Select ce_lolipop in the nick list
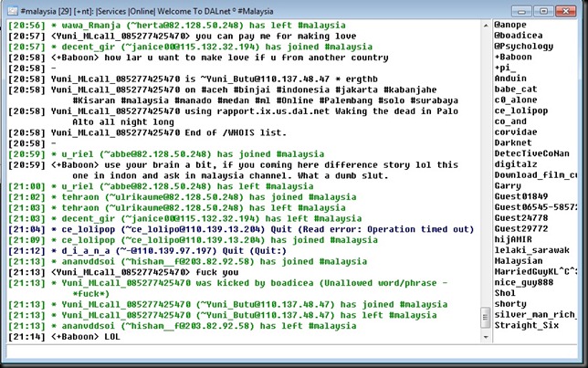 tap(520, 110)
